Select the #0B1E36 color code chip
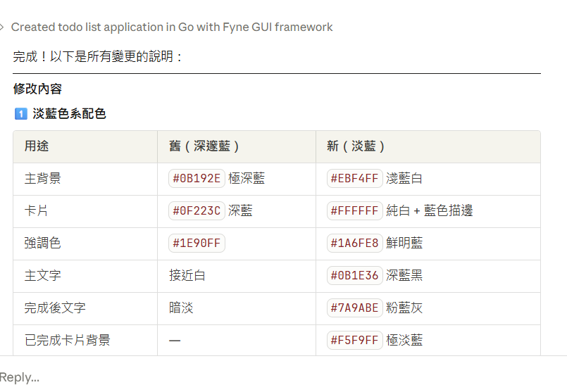The image size is (567, 392). [x=354, y=276]
